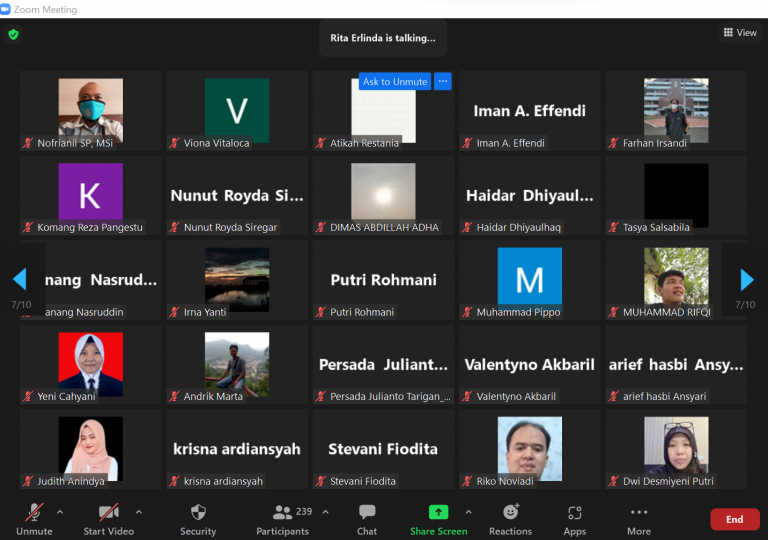This screenshot has height=540, width=768.
Task: Expand the arrow next to Participants
Action: coord(326,512)
